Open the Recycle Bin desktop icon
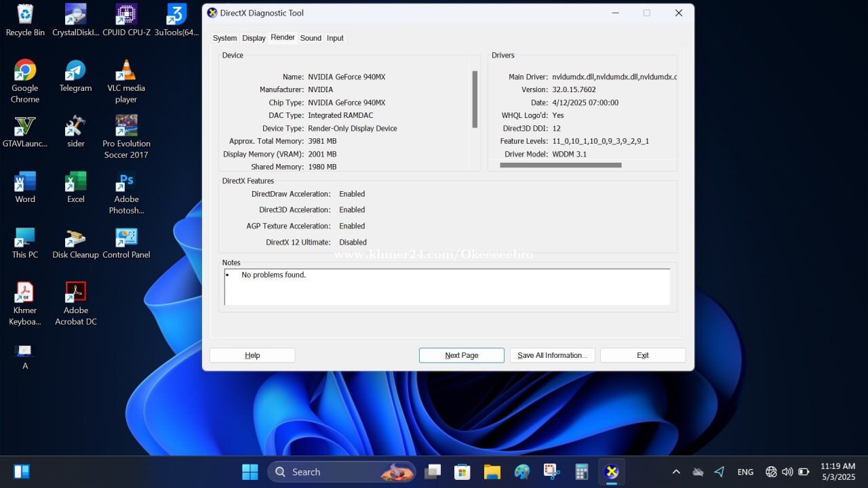 [25, 20]
